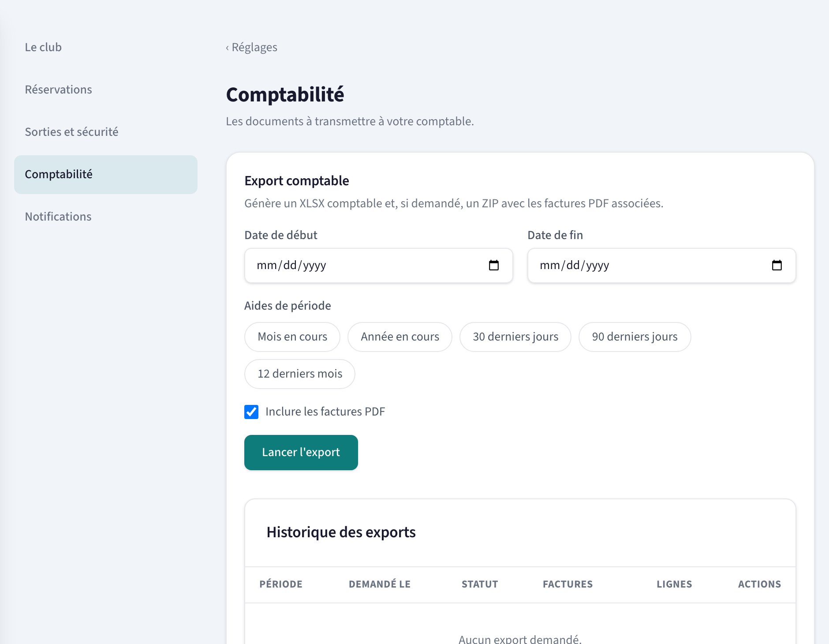Open calendar picker for Date de début
This screenshot has width=829, height=644.
click(494, 265)
